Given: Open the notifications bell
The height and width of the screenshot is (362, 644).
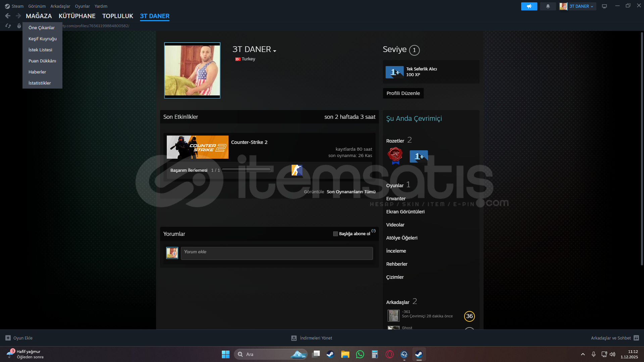Looking at the screenshot, I should 548,6.
